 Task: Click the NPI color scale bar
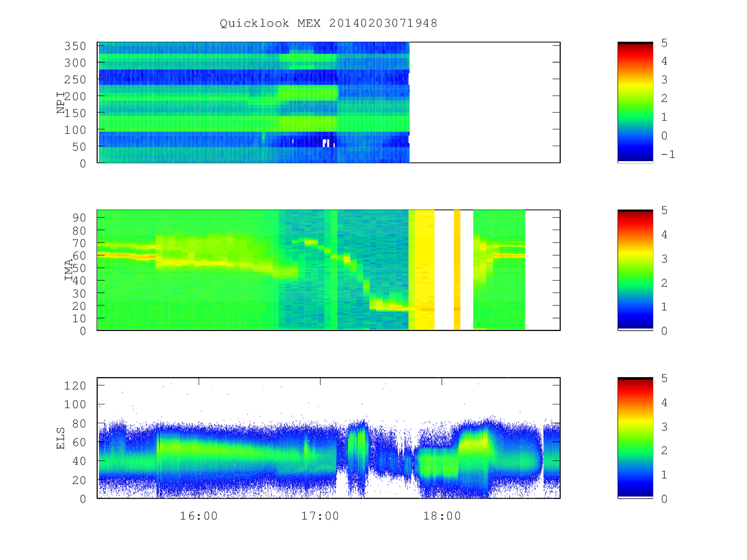635,103
